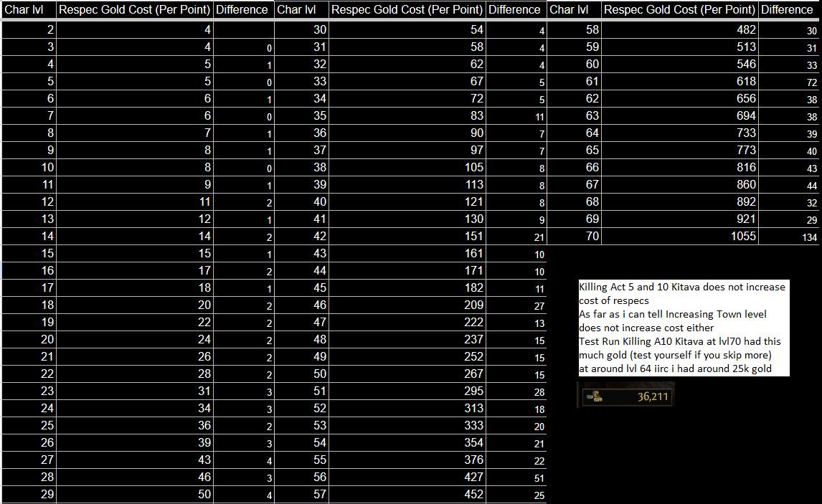
Task: Select char level cell 70
Action: point(574,237)
